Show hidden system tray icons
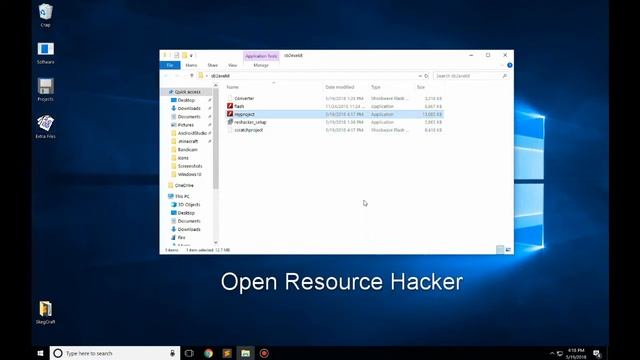This screenshot has width=640, height=360. coord(552,353)
